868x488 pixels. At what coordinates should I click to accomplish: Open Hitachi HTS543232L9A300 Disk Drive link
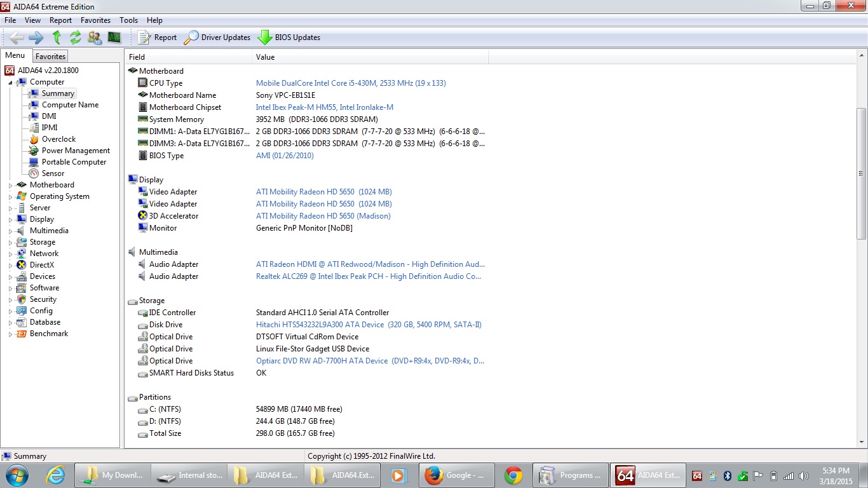(369, 325)
